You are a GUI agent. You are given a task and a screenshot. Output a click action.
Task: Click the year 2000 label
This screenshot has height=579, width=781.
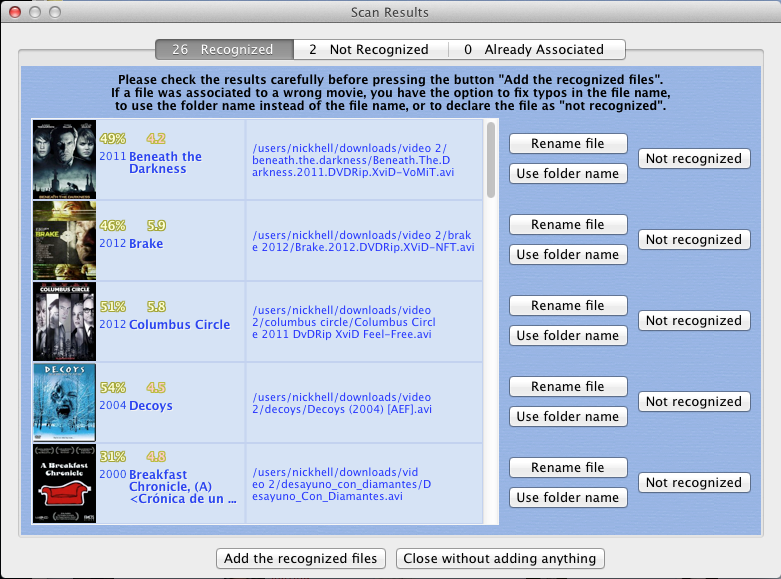[113, 474]
